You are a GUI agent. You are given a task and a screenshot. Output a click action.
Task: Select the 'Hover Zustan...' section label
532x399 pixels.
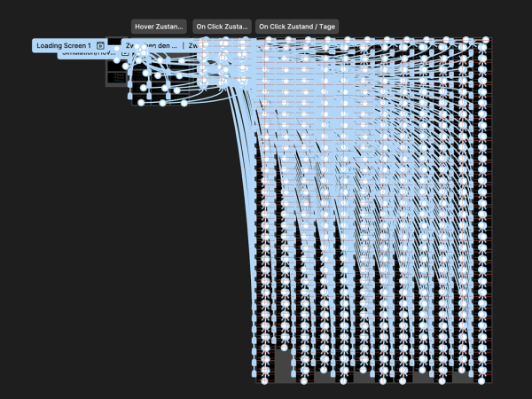click(160, 27)
